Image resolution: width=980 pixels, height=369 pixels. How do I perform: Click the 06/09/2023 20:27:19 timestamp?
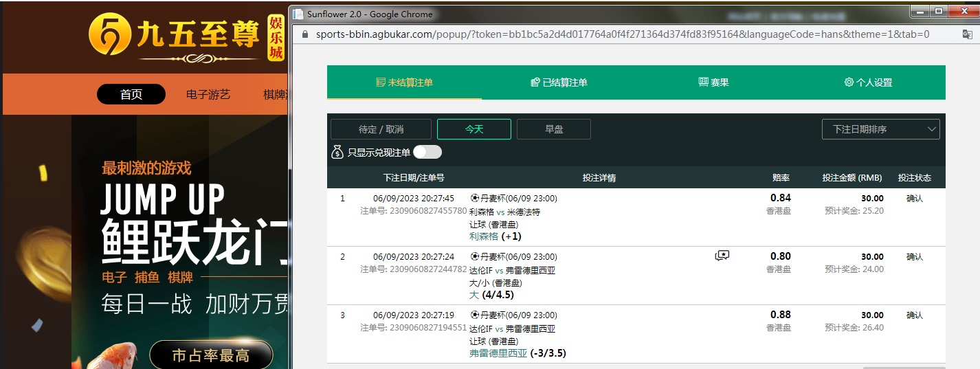(414, 315)
